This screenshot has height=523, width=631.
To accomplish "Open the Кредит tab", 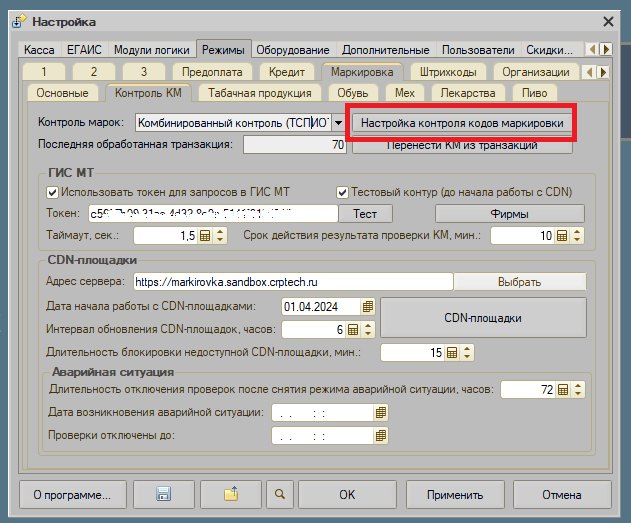I will pyautogui.click(x=287, y=72).
